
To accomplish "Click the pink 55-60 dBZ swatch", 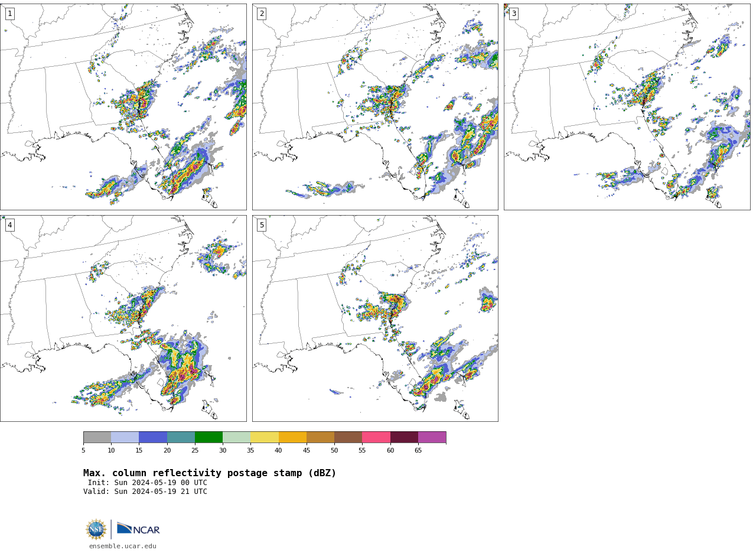I will click(376, 437).
